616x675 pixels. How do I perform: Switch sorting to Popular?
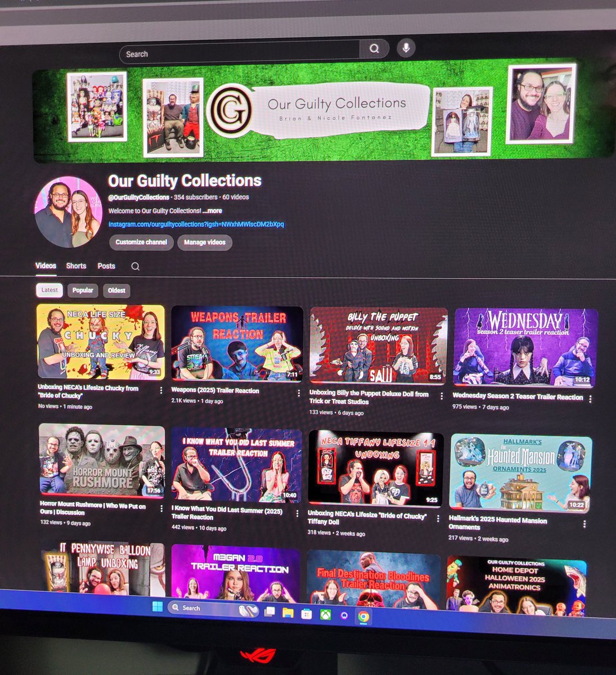click(83, 290)
